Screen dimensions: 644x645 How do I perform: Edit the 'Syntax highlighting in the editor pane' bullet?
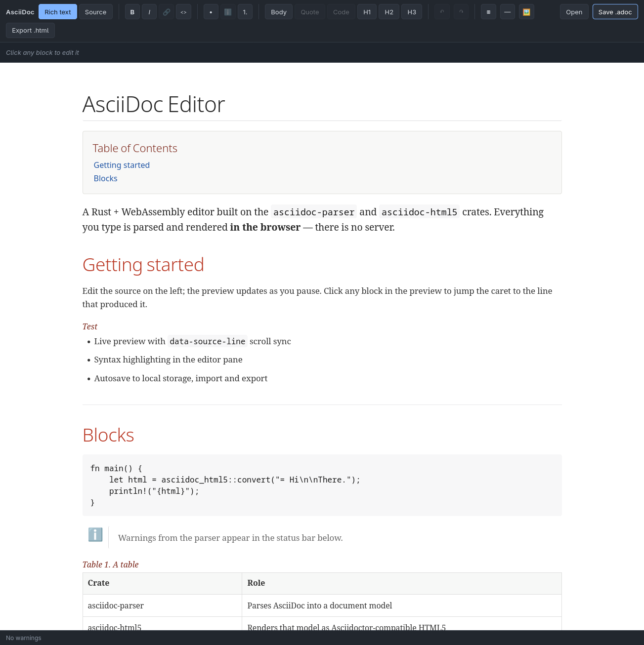tap(169, 360)
